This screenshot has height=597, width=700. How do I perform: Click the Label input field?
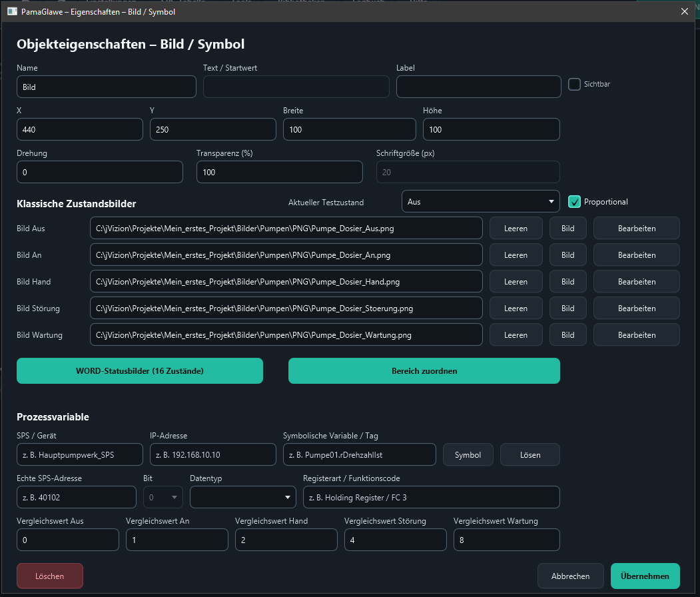tap(479, 87)
